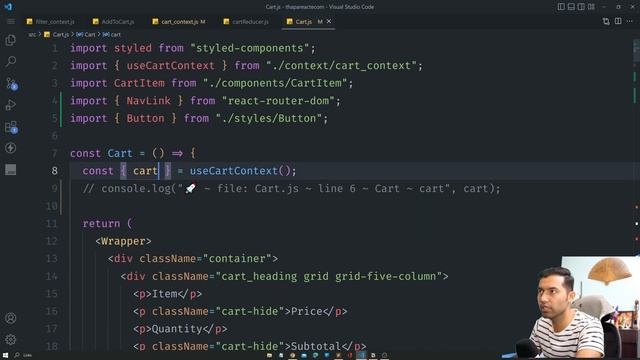640x360 pixels.
Task: Click the Cart symbol breadcrumb
Action: [86, 35]
